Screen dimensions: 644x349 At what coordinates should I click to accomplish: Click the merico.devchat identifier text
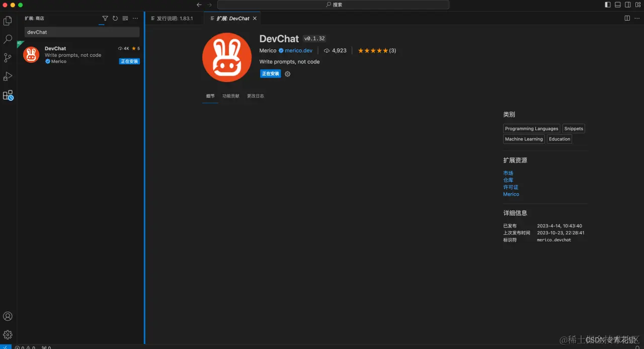554,240
